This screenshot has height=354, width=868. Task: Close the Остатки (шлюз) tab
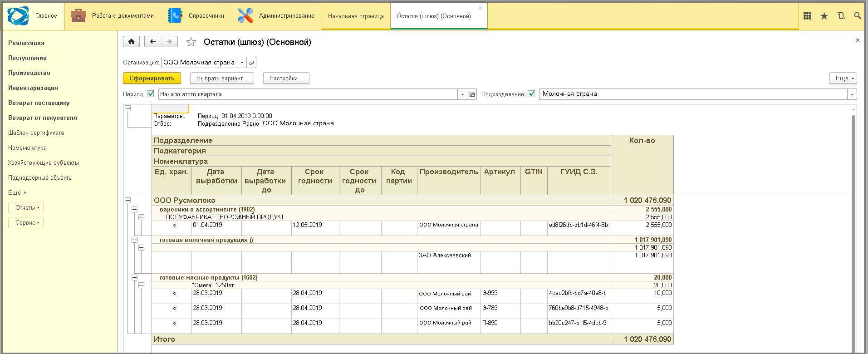481,8
